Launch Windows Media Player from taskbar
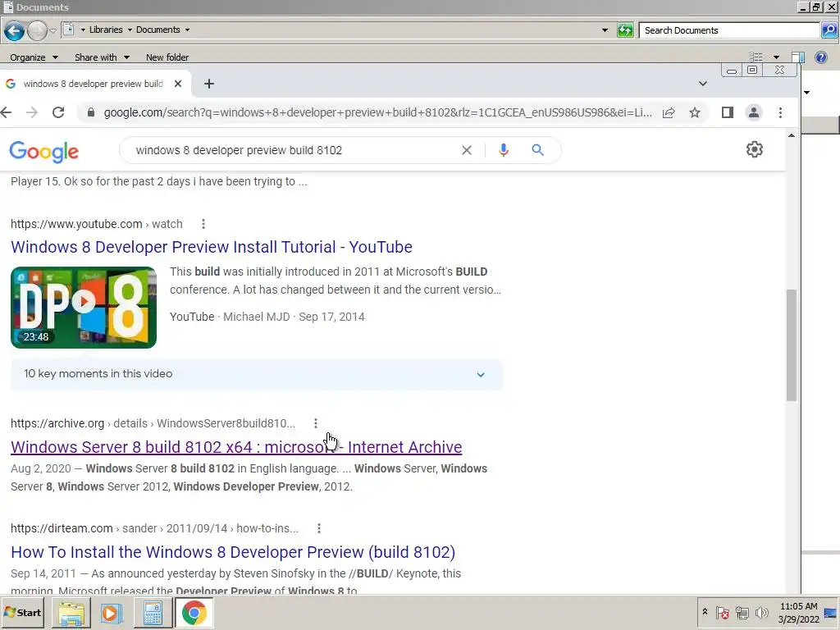 point(112,614)
